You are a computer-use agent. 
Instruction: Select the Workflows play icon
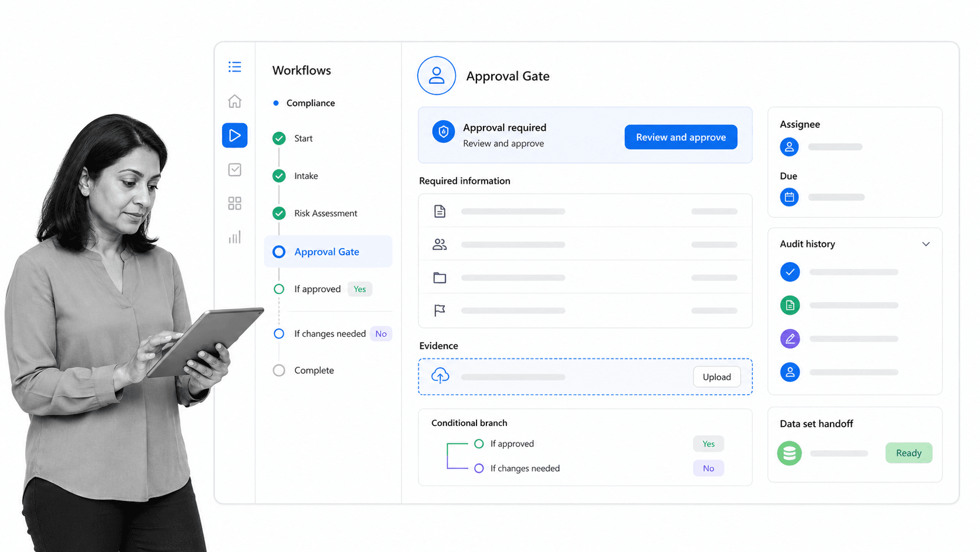234,136
